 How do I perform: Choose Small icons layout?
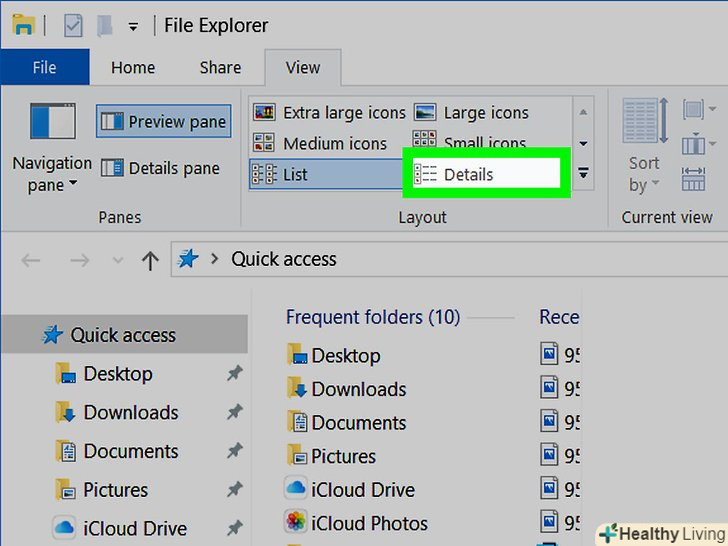(469, 141)
